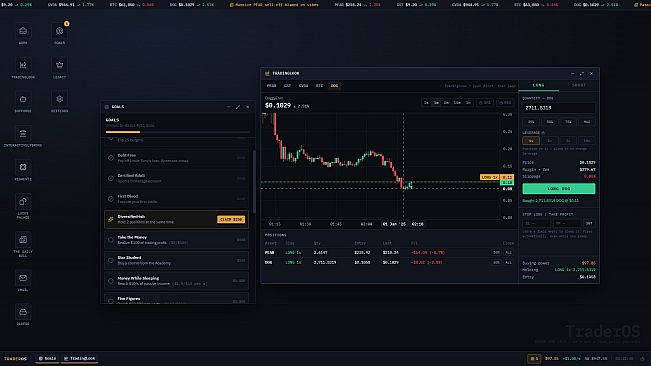Select the BTC asset tab
This screenshot has height=366, width=651.
[319, 86]
